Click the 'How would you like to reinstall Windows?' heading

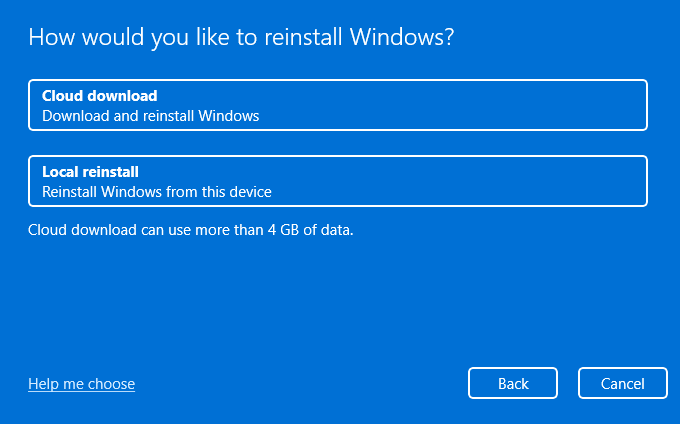pos(241,38)
